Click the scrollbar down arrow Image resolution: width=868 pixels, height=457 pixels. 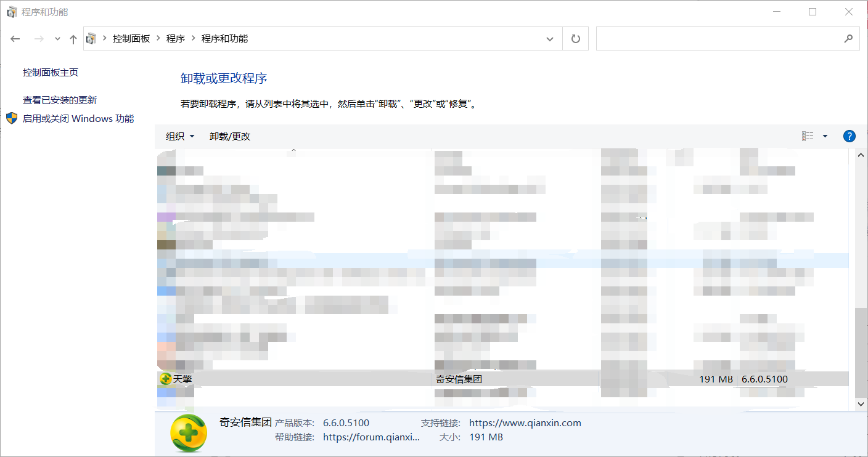861,404
